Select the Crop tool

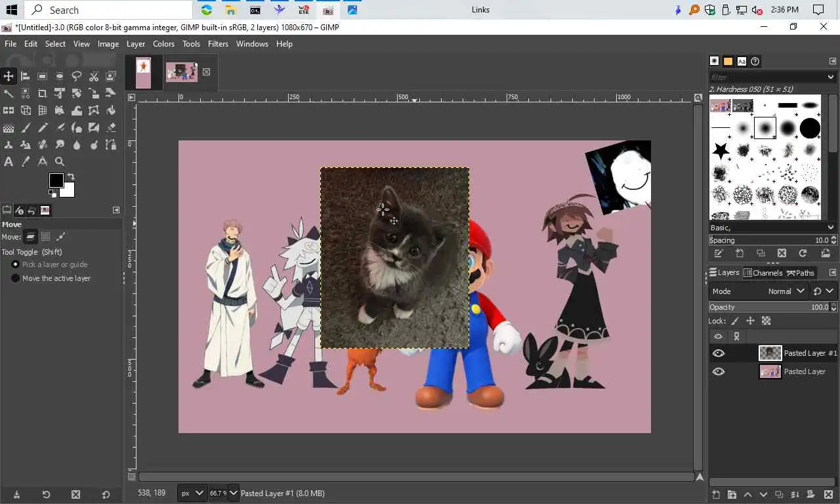pyautogui.click(x=43, y=93)
